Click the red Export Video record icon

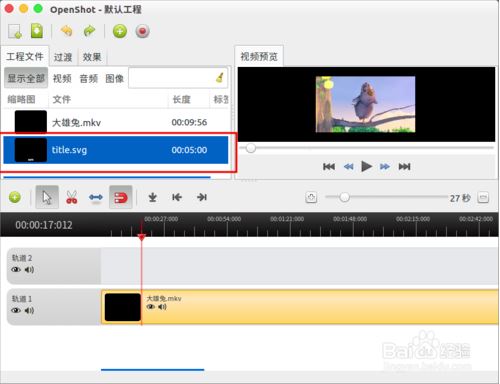[x=142, y=31]
